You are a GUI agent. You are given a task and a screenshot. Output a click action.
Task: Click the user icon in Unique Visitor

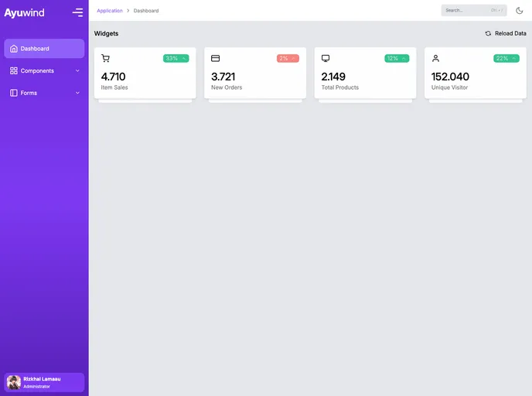pos(435,58)
